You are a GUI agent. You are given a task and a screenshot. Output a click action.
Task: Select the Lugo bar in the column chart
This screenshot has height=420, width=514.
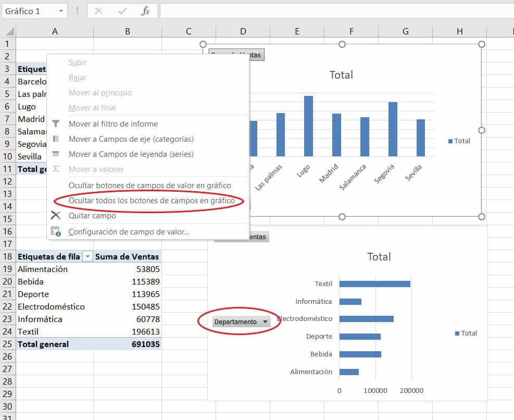pyautogui.click(x=308, y=126)
